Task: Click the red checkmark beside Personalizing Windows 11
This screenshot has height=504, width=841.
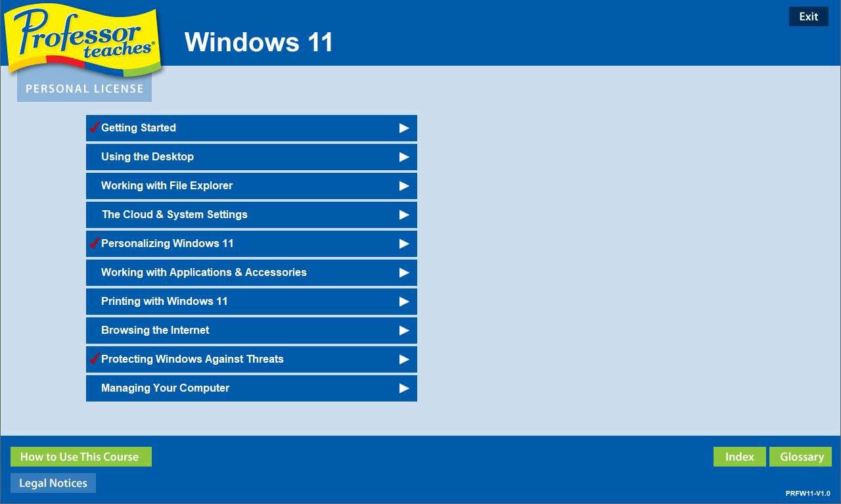Action: (94, 243)
